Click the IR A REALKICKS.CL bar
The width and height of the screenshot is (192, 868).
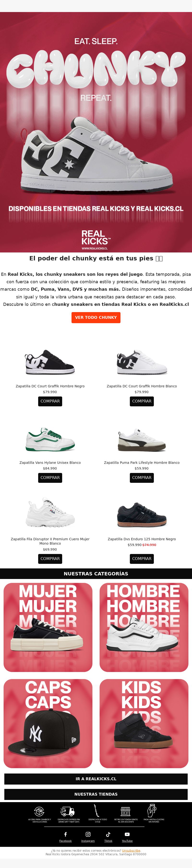point(96,779)
